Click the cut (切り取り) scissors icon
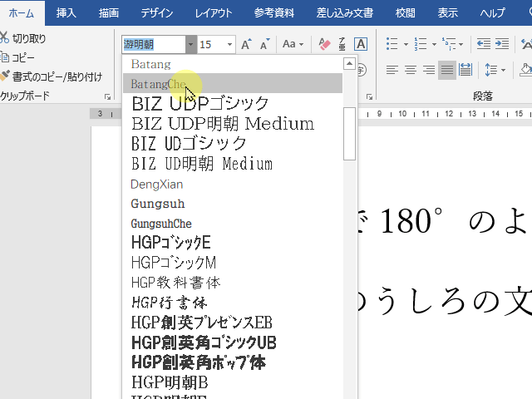The image size is (532, 399). 5,38
